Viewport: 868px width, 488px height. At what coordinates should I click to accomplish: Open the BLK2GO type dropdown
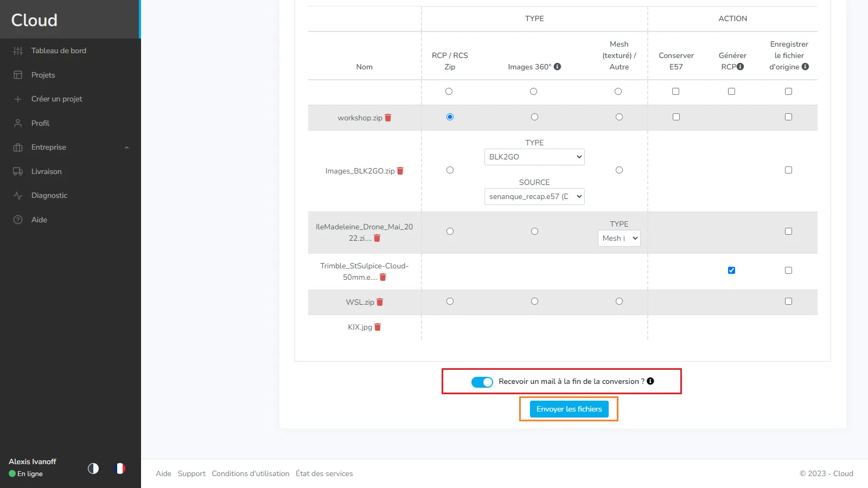coord(534,157)
